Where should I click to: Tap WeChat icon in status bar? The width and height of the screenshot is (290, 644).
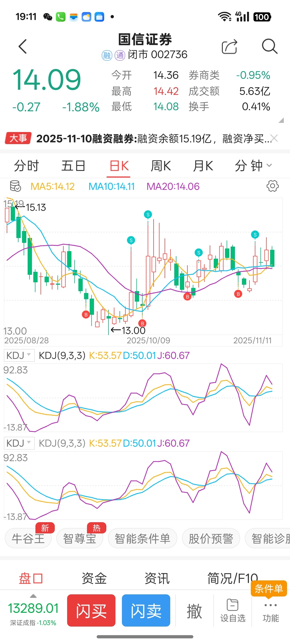coord(48,17)
